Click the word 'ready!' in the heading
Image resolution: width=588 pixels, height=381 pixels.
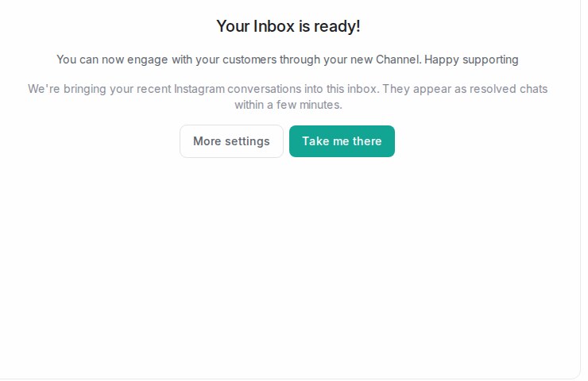point(337,26)
